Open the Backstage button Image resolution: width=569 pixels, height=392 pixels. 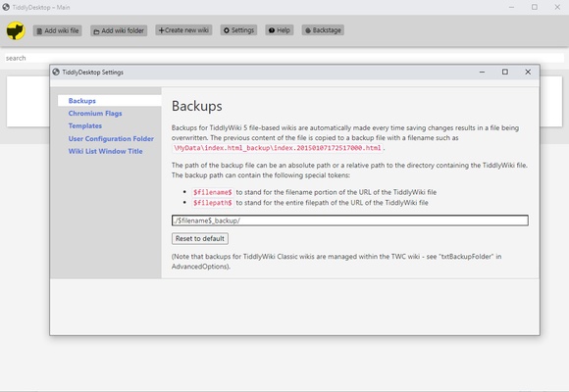point(323,30)
